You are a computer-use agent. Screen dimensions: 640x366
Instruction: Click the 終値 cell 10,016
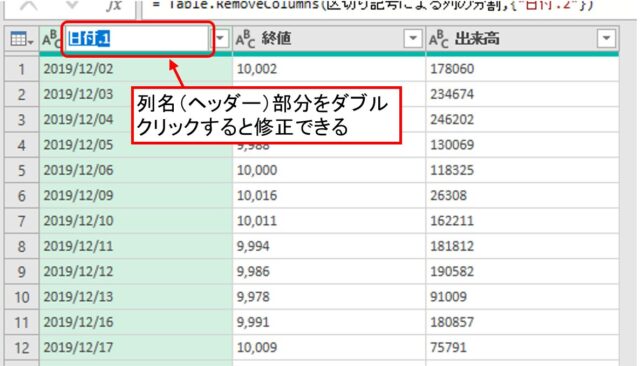pyautogui.click(x=329, y=195)
